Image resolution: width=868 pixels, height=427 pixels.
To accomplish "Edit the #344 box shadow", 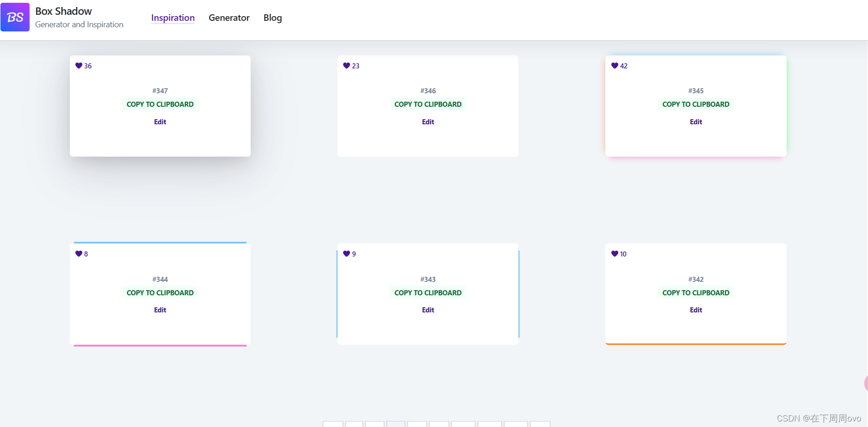I will pyautogui.click(x=160, y=310).
